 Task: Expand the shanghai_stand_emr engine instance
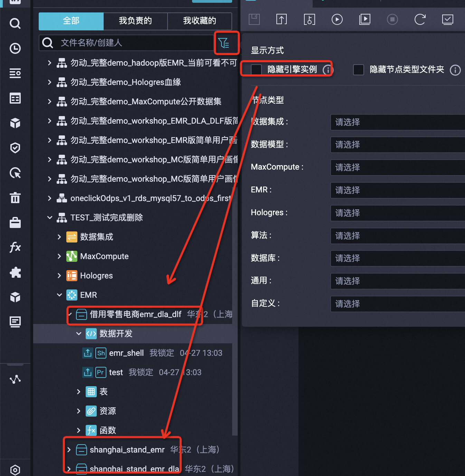coord(69,449)
